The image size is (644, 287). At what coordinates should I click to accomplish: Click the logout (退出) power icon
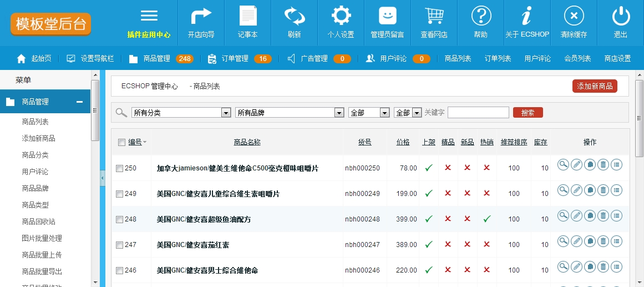[621, 17]
